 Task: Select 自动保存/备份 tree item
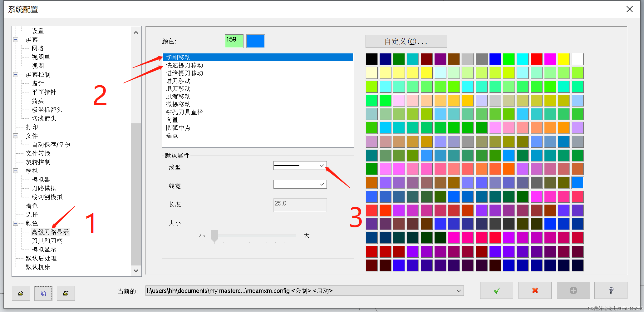coord(51,145)
